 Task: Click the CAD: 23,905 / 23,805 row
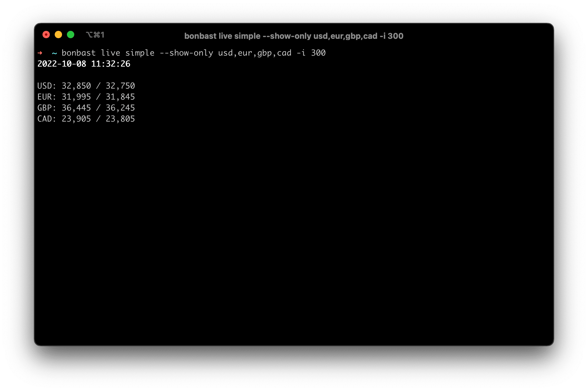(x=86, y=119)
